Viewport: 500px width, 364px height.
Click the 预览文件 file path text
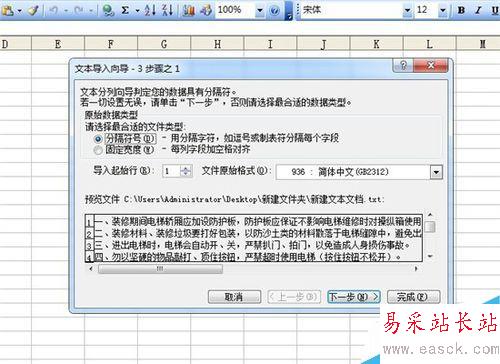pos(235,199)
